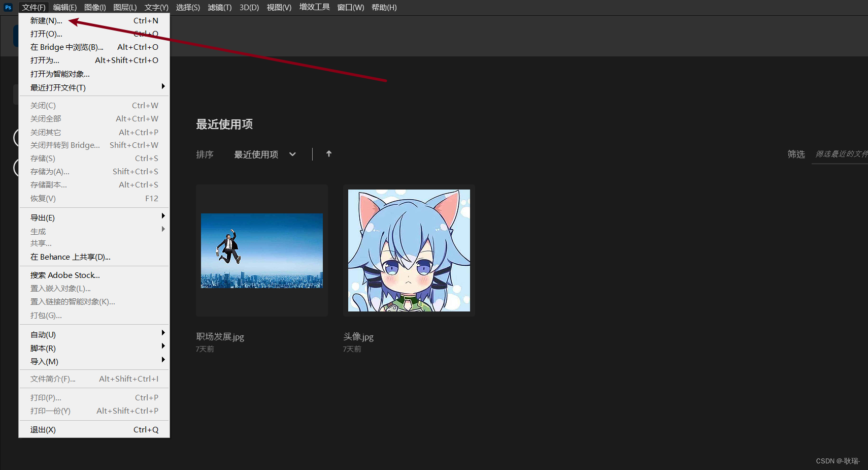The width and height of the screenshot is (868, 470).
Task: Click the Photoshop logo icon top-left
Action: [x=8, y=7]
